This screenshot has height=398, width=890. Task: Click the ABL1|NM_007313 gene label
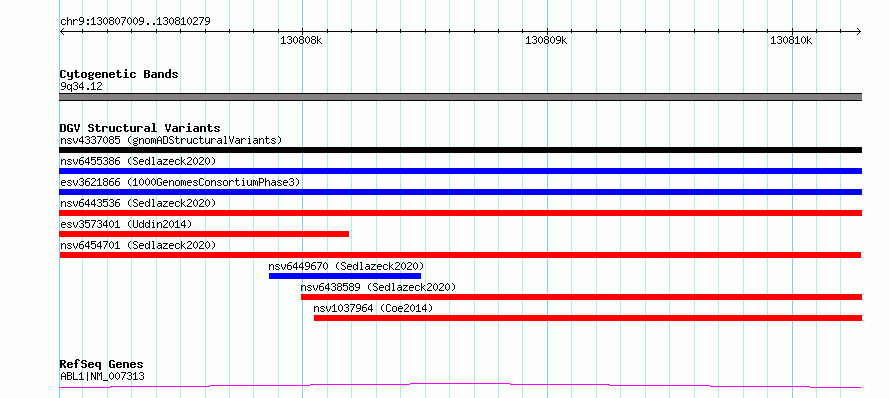tap(102, 376)
